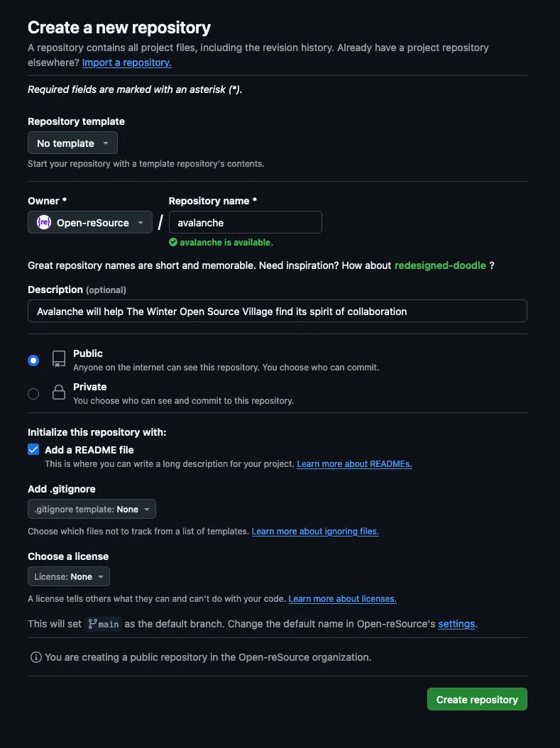Use the suggested name redesigned-doodle

pos(440,265)
